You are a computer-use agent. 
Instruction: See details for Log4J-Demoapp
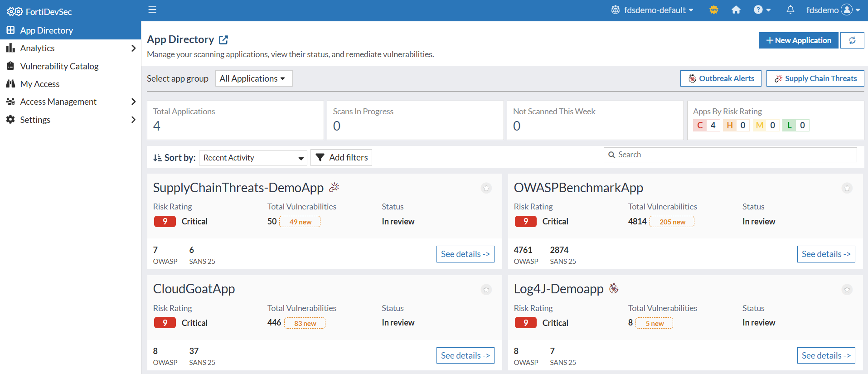point(826,356)
